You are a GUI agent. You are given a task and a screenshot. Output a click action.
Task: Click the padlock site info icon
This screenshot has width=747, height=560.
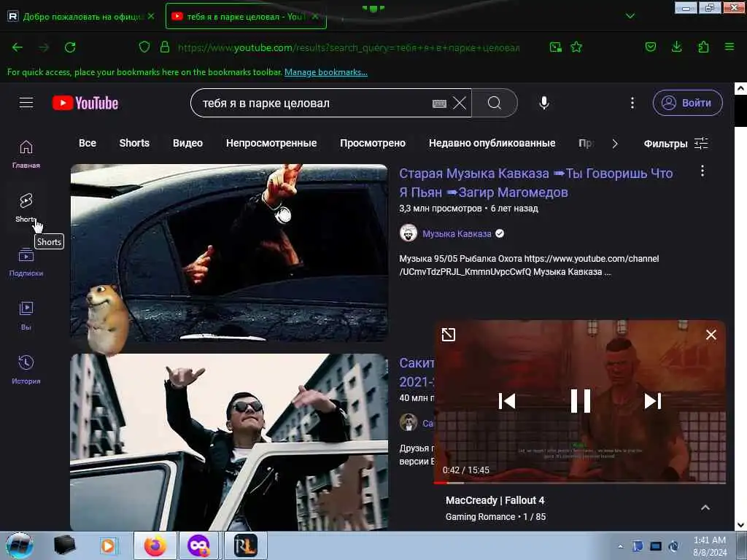165,47
